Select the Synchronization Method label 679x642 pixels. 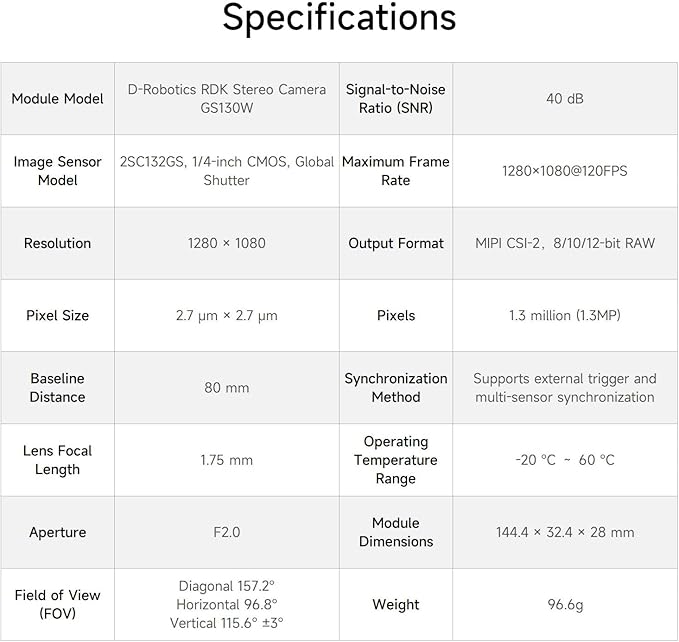point(396,387)
